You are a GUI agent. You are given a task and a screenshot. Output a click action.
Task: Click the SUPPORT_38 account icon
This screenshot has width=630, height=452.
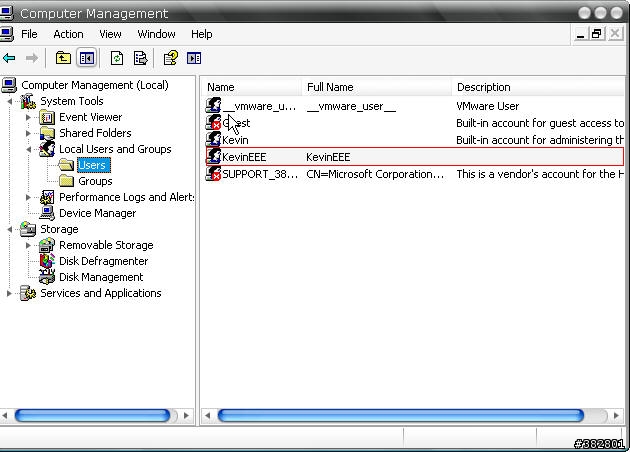213,174
